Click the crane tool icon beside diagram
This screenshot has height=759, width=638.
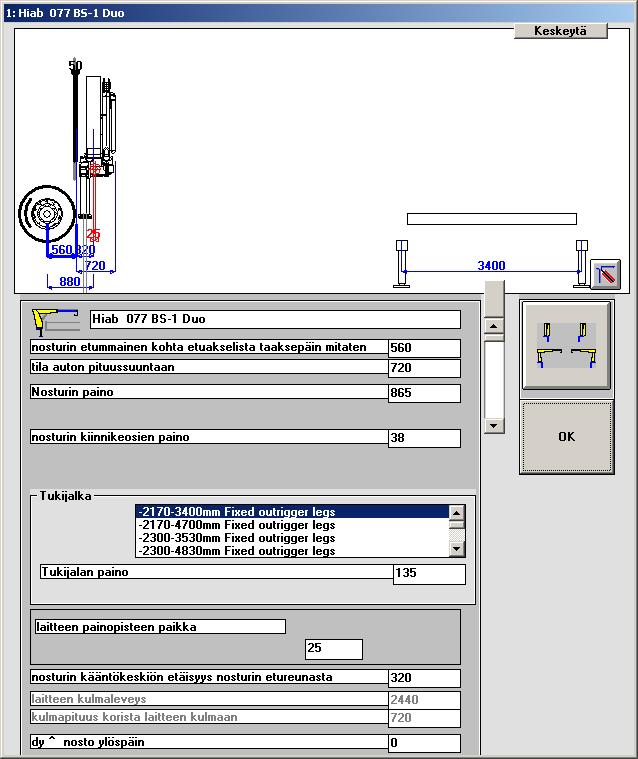pyautogui.click(x=605, y=274)
